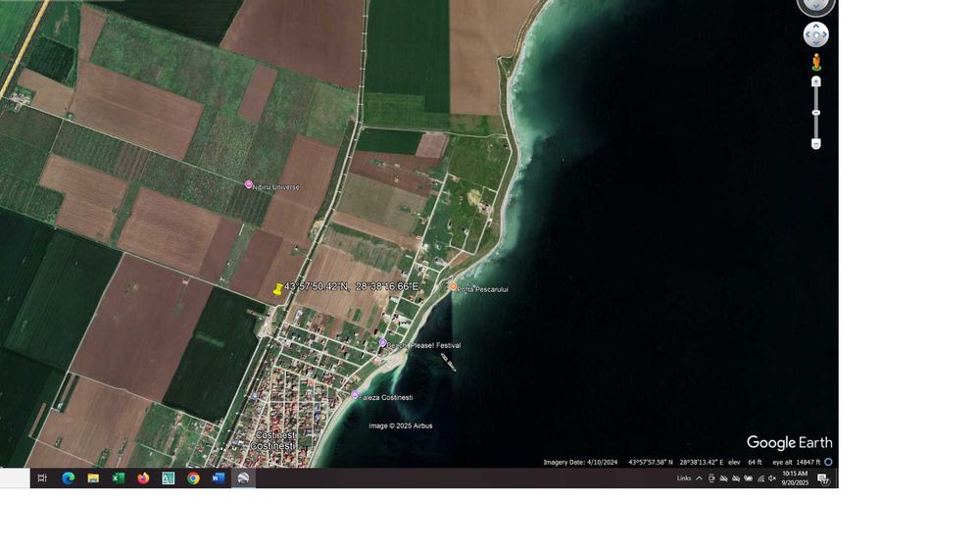Click the Google Earth Pro taskbar icon
Viewport: 980px width, 552px height.
click(243, 478)
